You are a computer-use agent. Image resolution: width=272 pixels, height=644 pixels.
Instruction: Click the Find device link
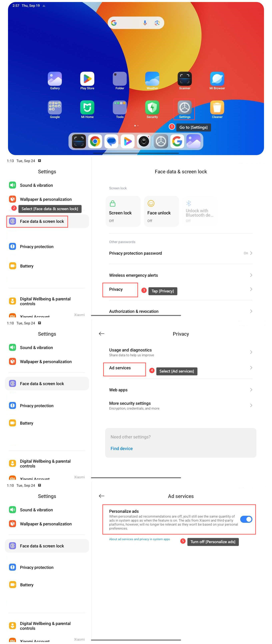122,448
